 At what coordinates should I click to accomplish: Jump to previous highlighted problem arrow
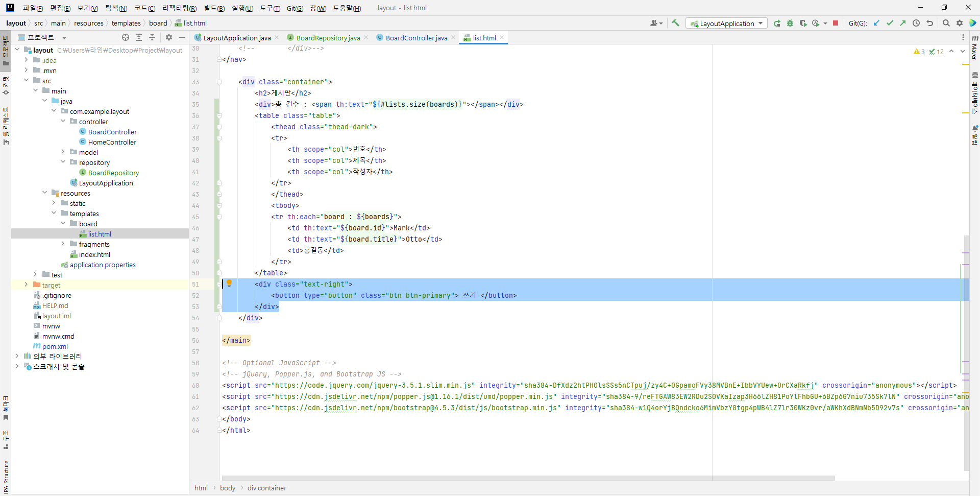pos(951,51)
